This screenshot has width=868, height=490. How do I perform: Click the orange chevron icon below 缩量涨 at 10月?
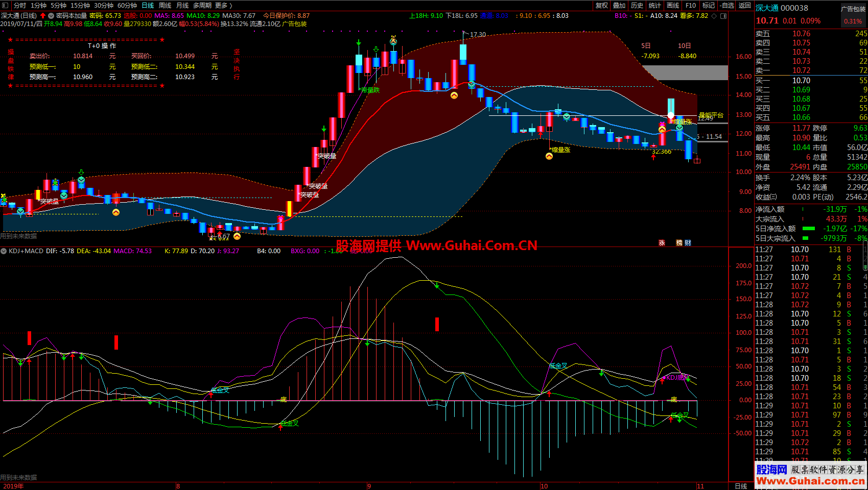(549, 157)
